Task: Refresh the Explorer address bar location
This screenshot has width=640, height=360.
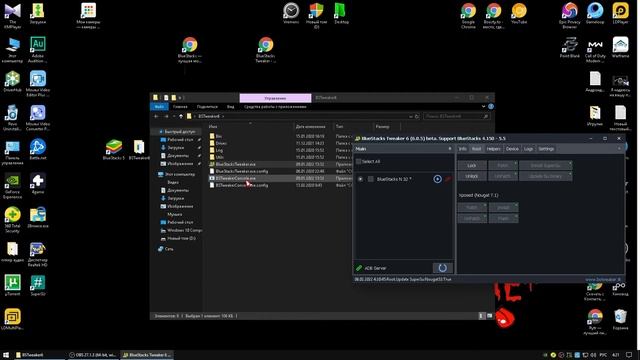Action: coord(417,116)
